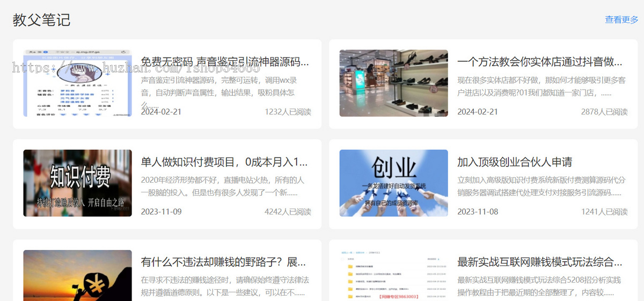Open the 知识付费 thumbnail image
This screenshot has width=644, height=301.
[x=77, y=183]
